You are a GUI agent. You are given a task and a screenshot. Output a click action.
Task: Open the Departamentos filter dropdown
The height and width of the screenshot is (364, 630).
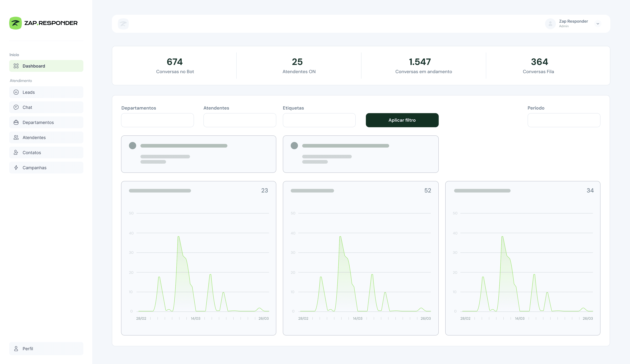point(157,120)
